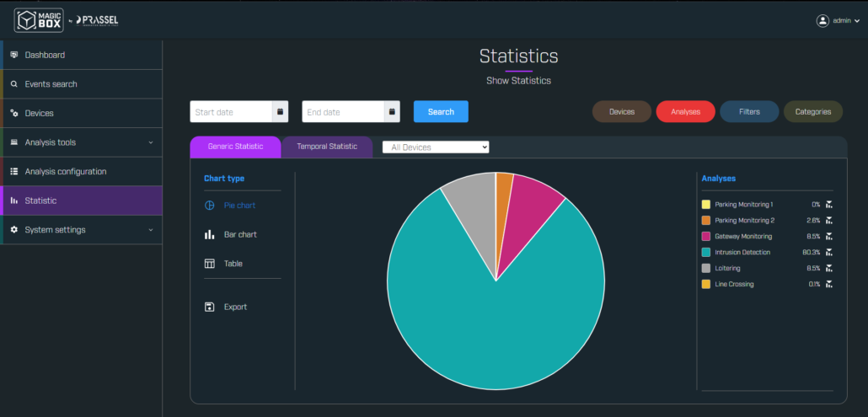The width and height of the screenshot is (868, 417).
Task: Open the All Devices dropdown
Action: coord(436,147)
